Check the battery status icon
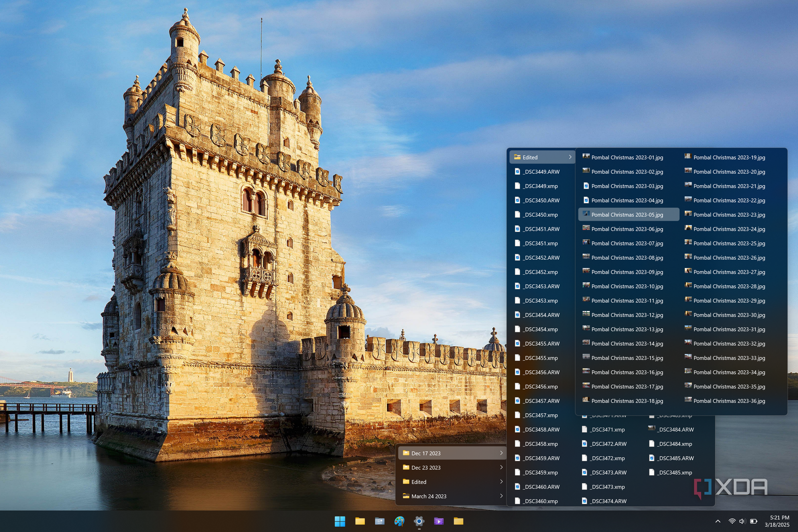The width and height of the screenshot is (798, 532). (x=754, y=521)
